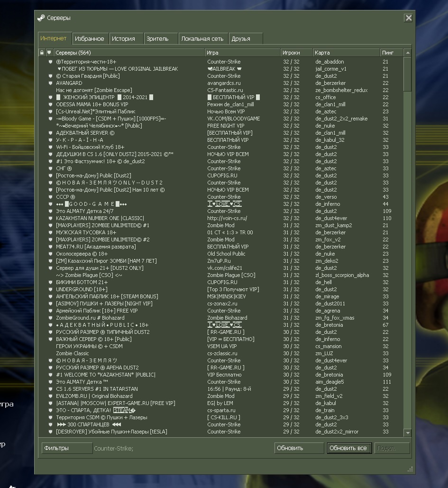Select server [MAXPLAYERS] ZOMBIE UNLIMITED© #2
The height and width of the screenshot is (488, 448).
[221, 239]
